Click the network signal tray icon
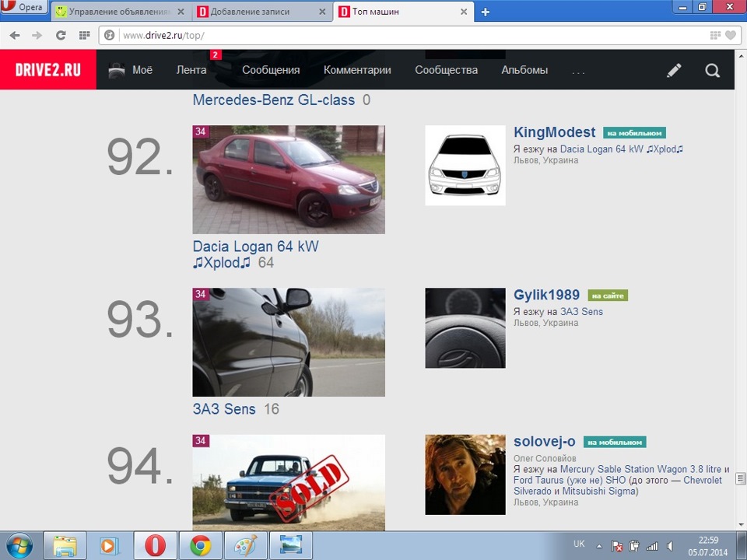Viewport: 747px width, 560px height. point(652,546)
